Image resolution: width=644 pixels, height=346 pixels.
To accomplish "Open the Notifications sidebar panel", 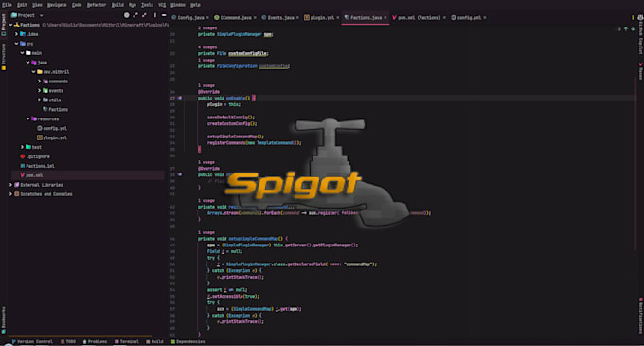I will 640,316.
